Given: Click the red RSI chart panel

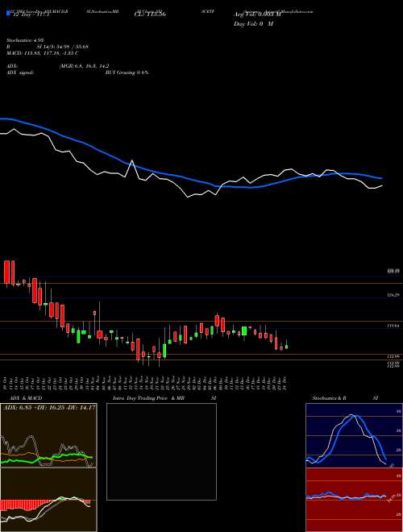Looking at the screenshot, I should (354, 500).
